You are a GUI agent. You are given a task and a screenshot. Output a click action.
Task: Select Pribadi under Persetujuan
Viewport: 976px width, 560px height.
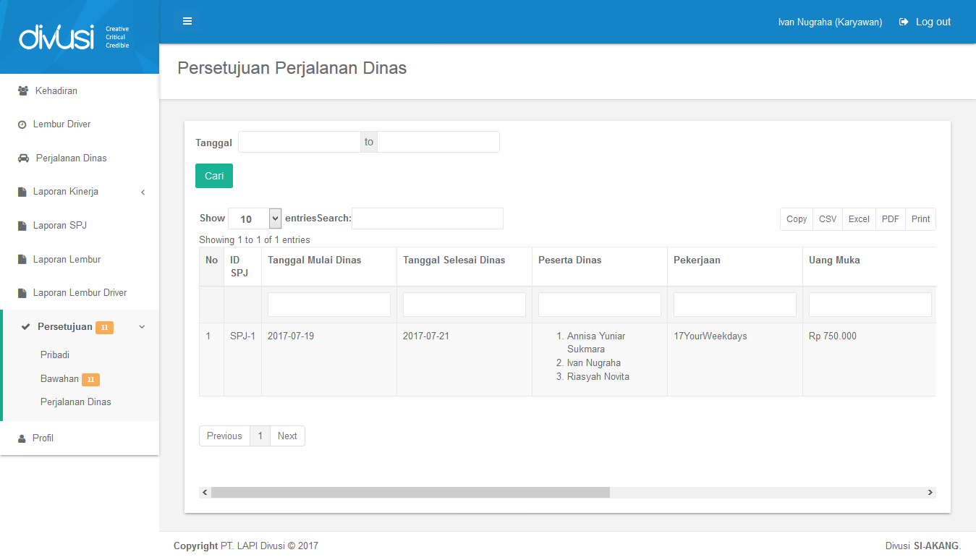pos(55,355)
